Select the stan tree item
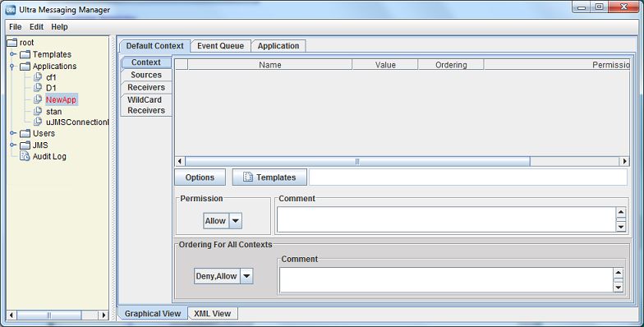Screen dimensions: 644x327 tap(54, 112)
